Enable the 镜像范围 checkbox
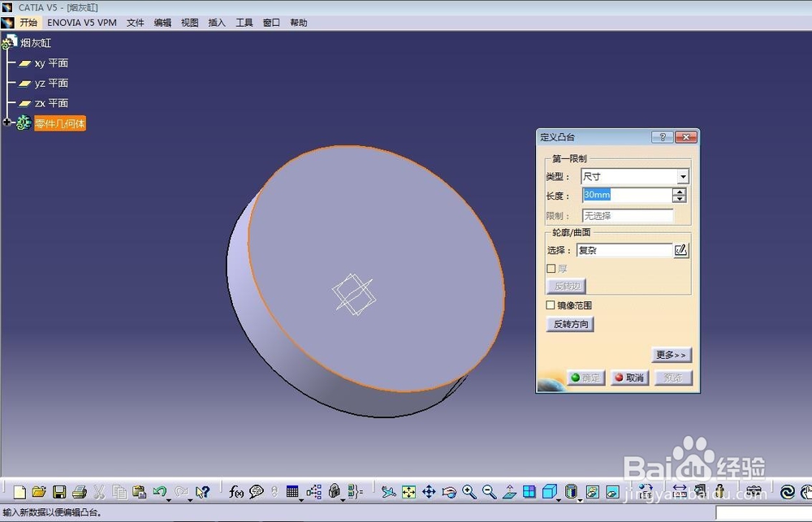This screenshot has width=812, height=522. [550, 304]
